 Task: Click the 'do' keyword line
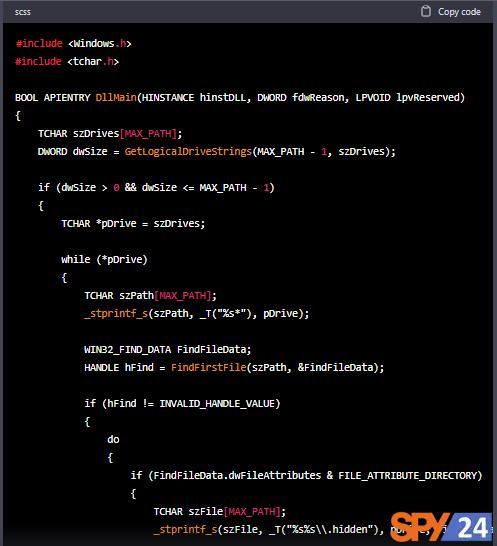[113, 439]
